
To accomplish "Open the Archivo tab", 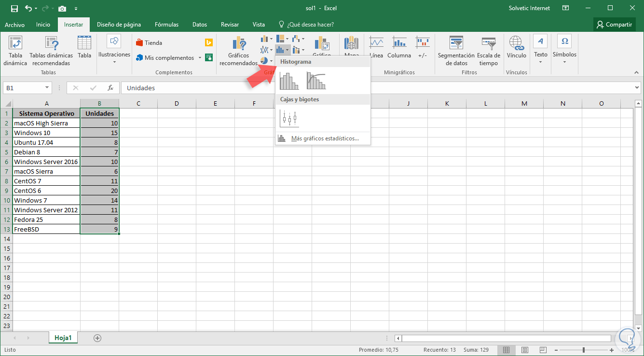I will [14, 25].
